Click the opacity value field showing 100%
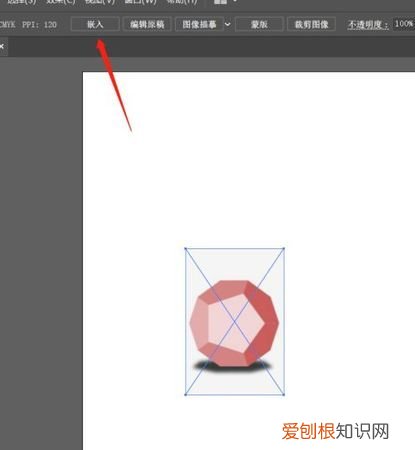The width and height of the screenshot is (415, 450). (404, 24)
